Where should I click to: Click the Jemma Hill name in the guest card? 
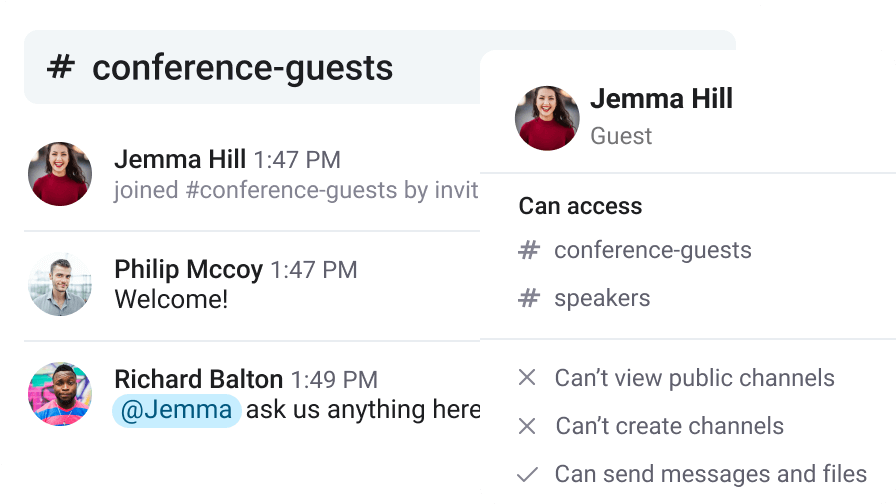661,99
